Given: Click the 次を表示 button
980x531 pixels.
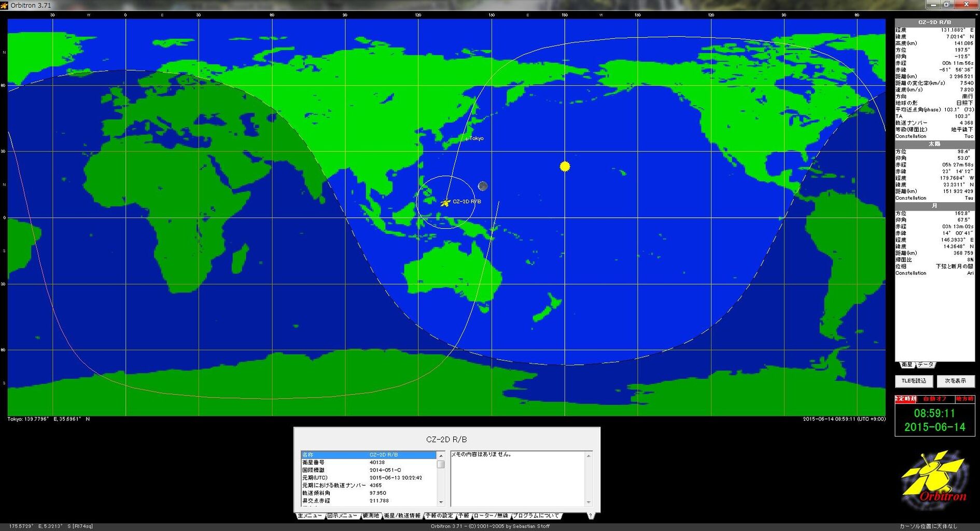Looking at the screenshot, I should point(956,381).
